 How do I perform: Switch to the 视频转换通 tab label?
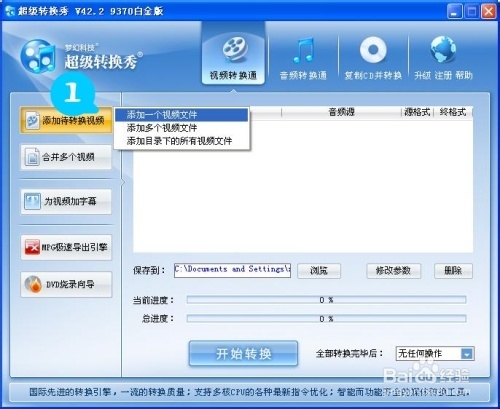[x=233, y=75]
